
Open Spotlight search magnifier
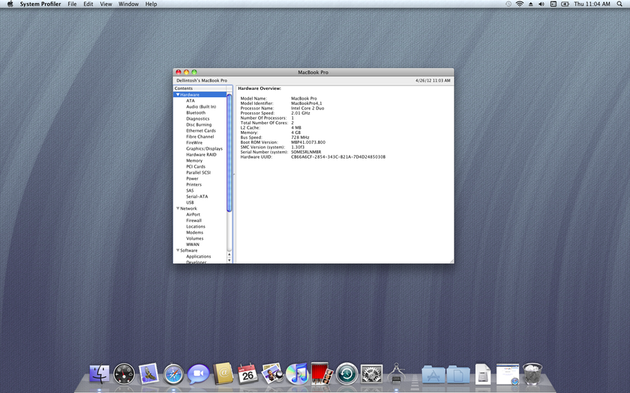[620, 4]
